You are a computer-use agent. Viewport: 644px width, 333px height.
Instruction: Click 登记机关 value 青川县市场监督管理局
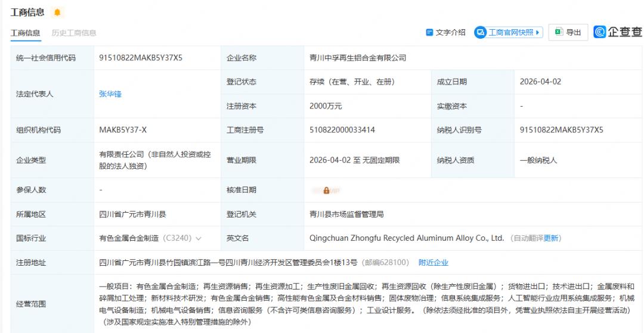point(347,214)
